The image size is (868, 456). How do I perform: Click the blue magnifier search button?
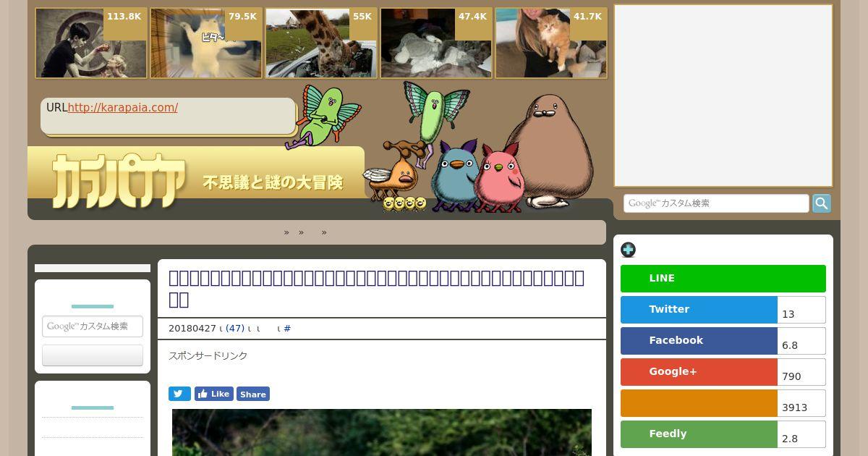pos(822,203)
